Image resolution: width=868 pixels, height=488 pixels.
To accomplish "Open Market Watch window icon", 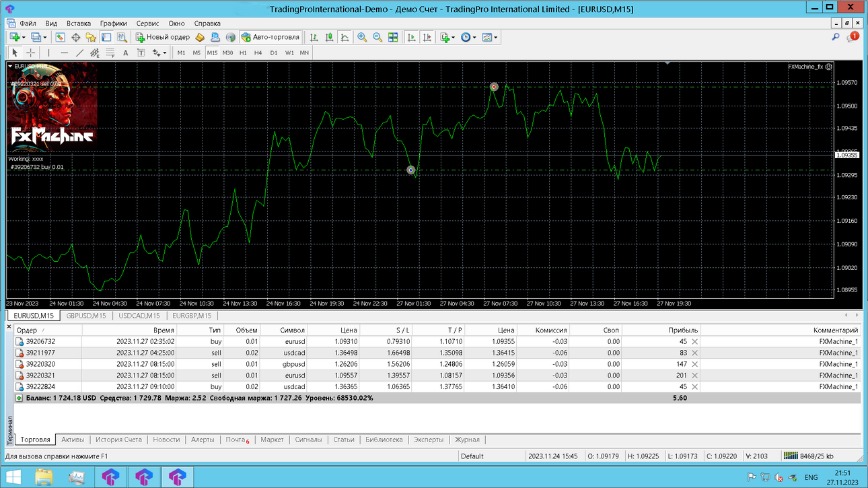I will click(60, 38).
